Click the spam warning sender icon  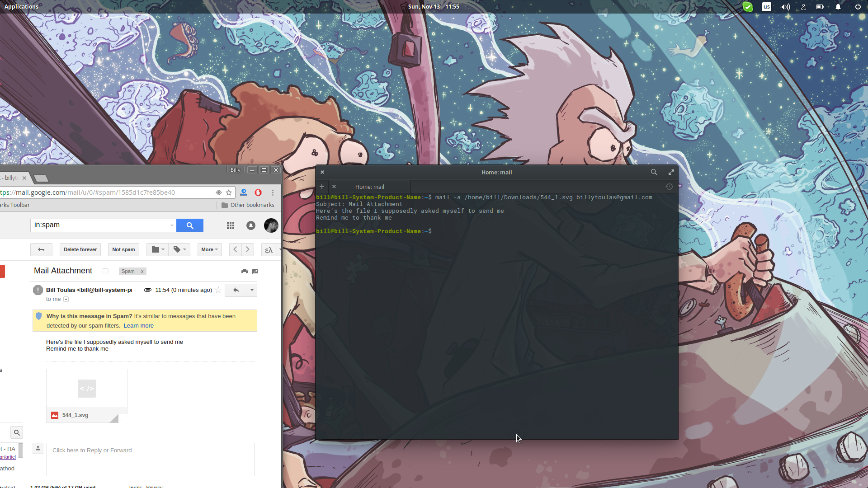coord(38,290)
